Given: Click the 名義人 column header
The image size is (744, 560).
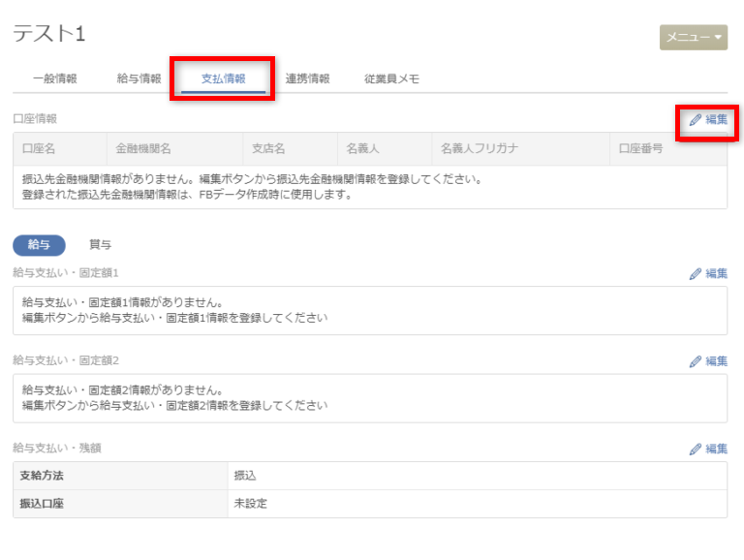Looking at the screenshot, I should pos(362,149).
